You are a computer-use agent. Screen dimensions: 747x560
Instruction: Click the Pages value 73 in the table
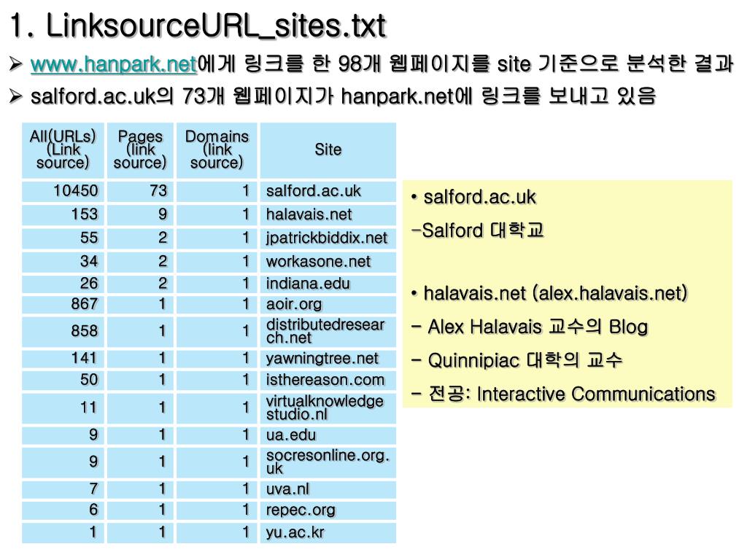click(158, 191)
